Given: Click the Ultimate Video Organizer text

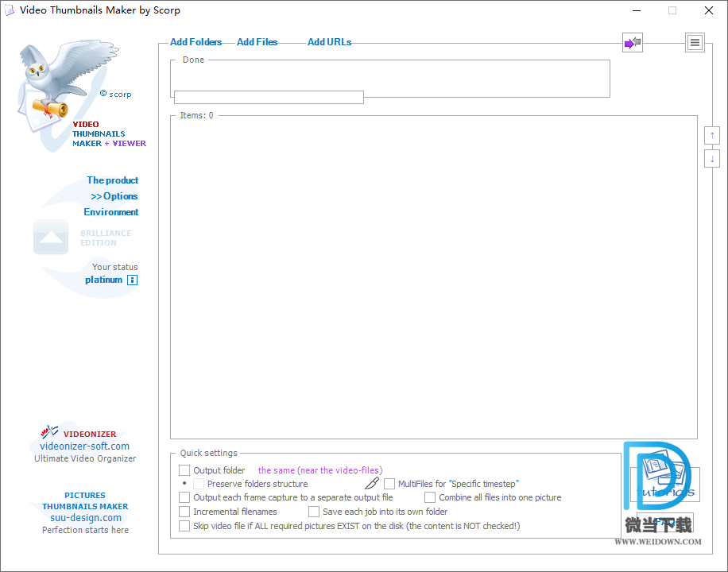Looking at the screenshot, I should (85, 458).
